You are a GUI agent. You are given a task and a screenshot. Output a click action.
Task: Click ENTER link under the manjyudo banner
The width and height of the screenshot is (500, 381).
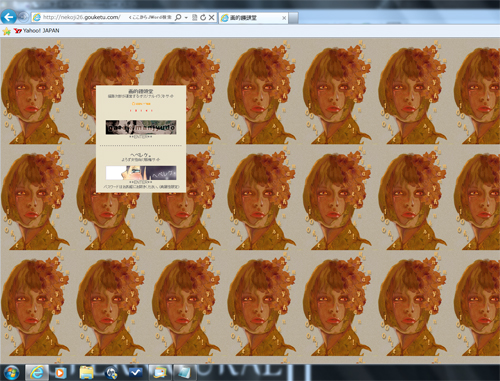pos(141,137)
